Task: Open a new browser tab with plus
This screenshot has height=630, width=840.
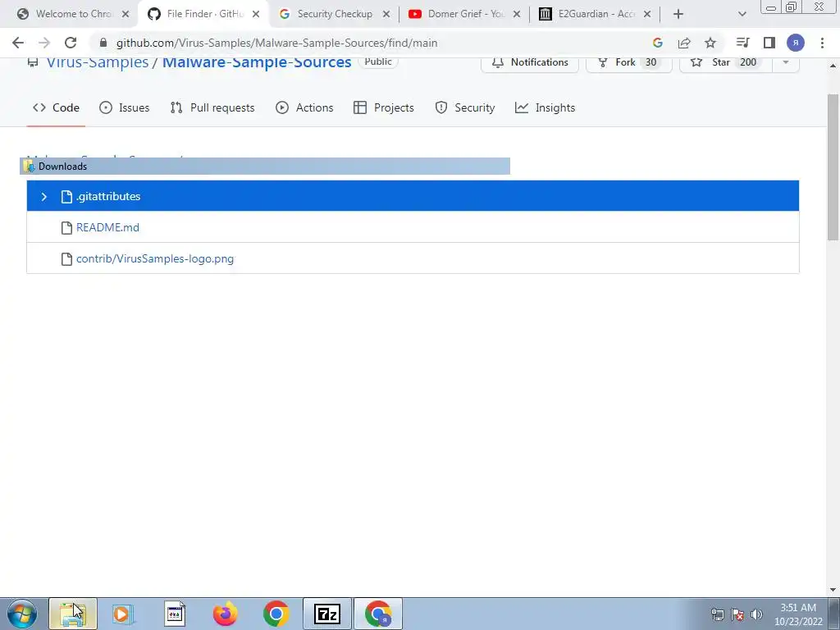Action: coord(678,14)
